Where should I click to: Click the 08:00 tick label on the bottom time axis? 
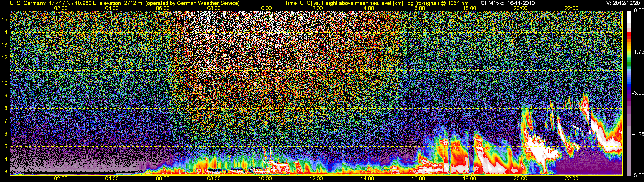214,179
